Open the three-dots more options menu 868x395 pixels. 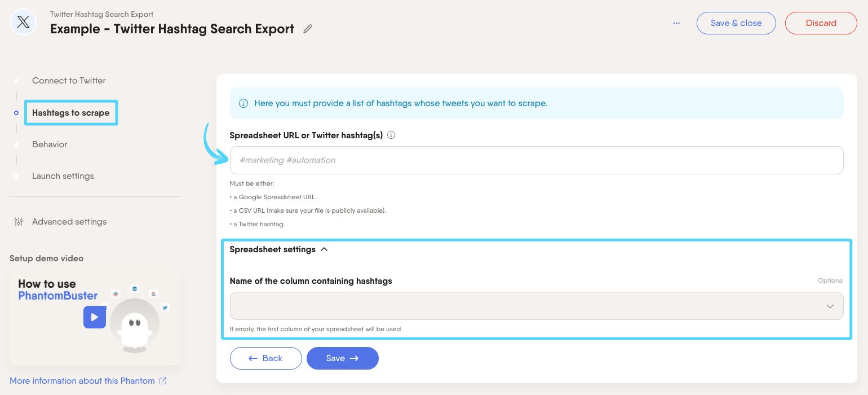click(x=676, y=23)
